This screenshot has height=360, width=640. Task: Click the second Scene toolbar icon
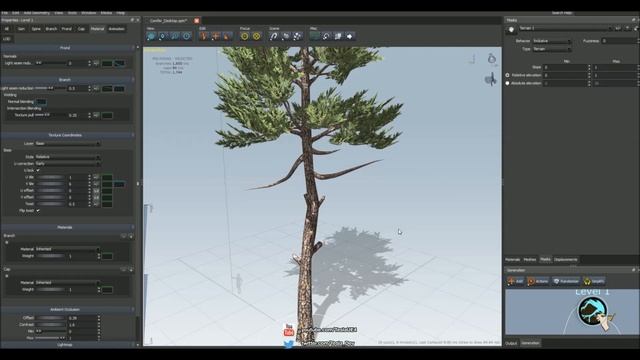pos(286,36)
